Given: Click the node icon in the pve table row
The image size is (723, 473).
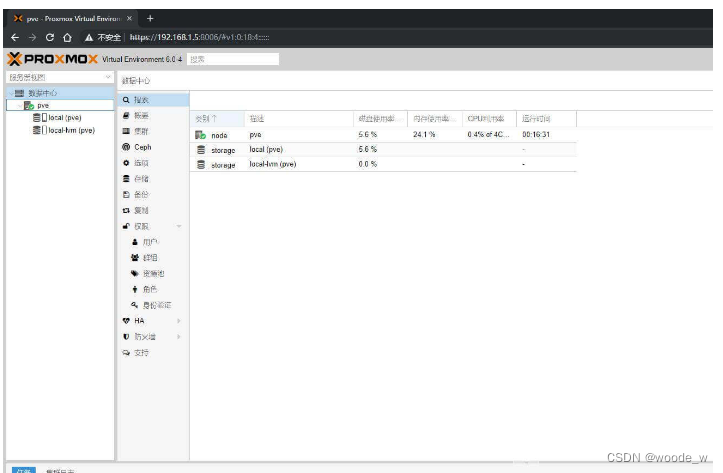Looking at the screenshot, I should tap(201, 135).
